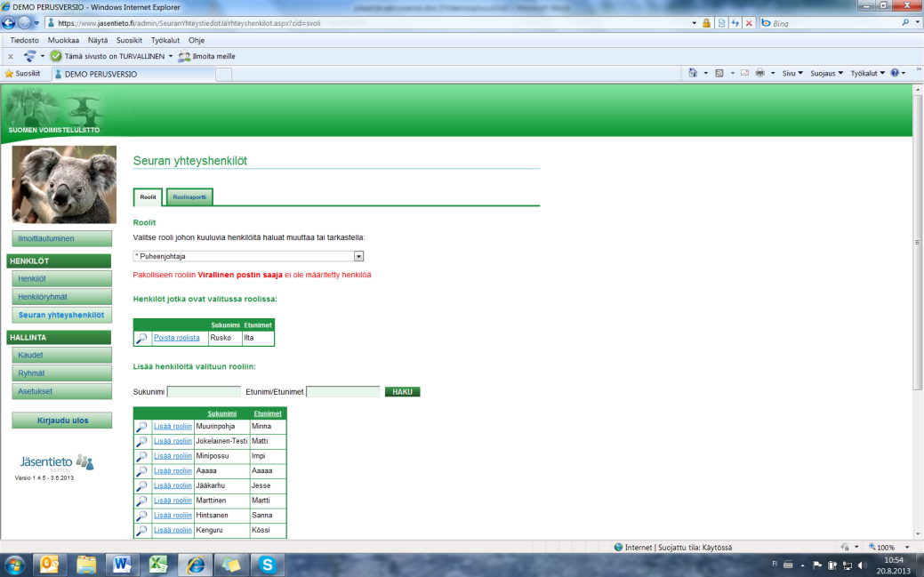Click the Poista roolista link for Rusko
The height and width of the screenshot is (577, 924).
(177, 338)
